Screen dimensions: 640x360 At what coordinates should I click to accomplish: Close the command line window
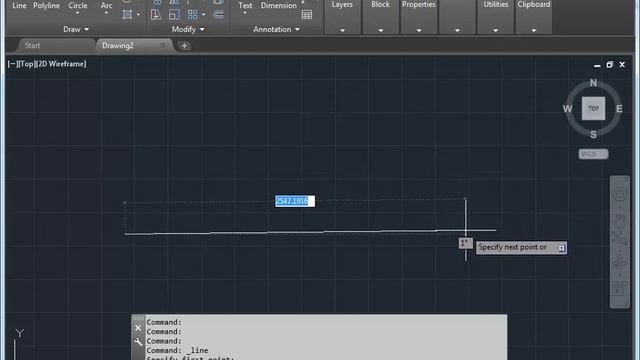coord(138,328)
